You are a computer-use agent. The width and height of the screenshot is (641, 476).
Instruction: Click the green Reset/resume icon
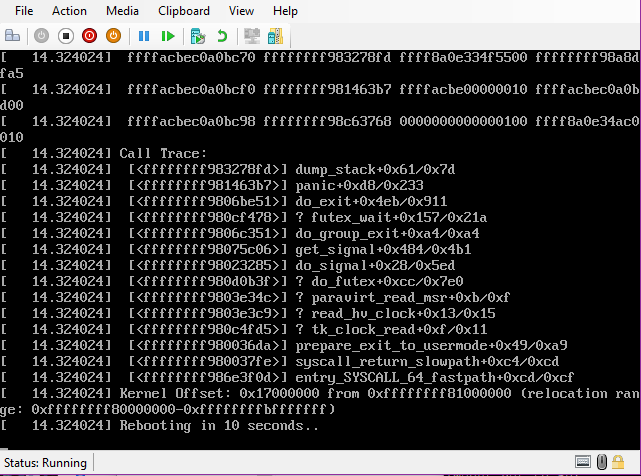[168, 36]
